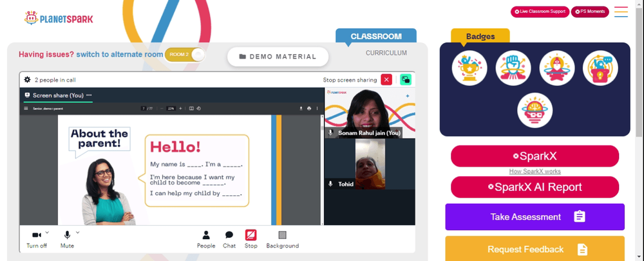Click the speaker podium badge icon
This screenshot has width=644, height=261.
[x=600, y=68]
